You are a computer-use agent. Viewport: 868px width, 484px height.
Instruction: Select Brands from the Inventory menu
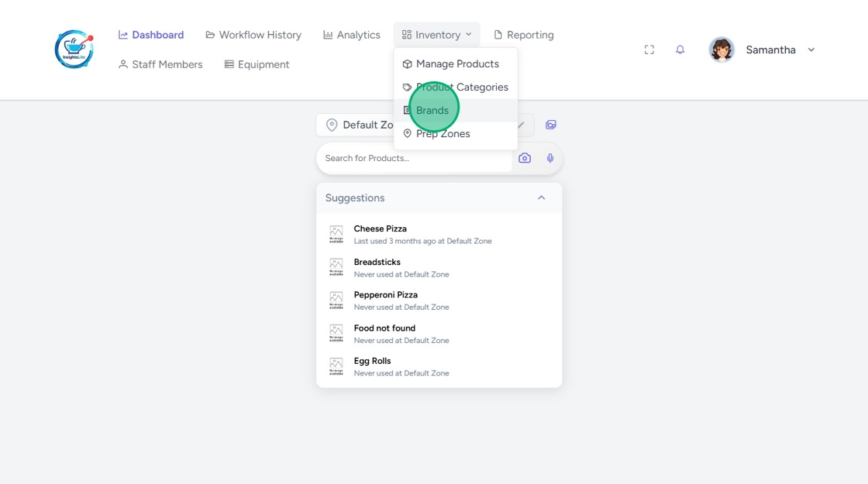(456, 110)
